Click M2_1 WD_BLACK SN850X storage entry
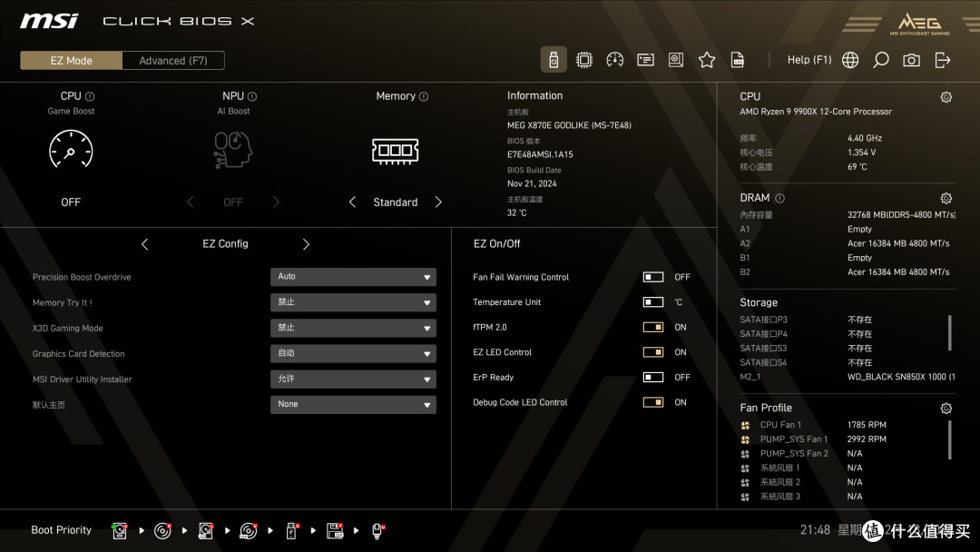Image resolution: width=980 pixels, height=552 pixels. (x=847, y=377)
